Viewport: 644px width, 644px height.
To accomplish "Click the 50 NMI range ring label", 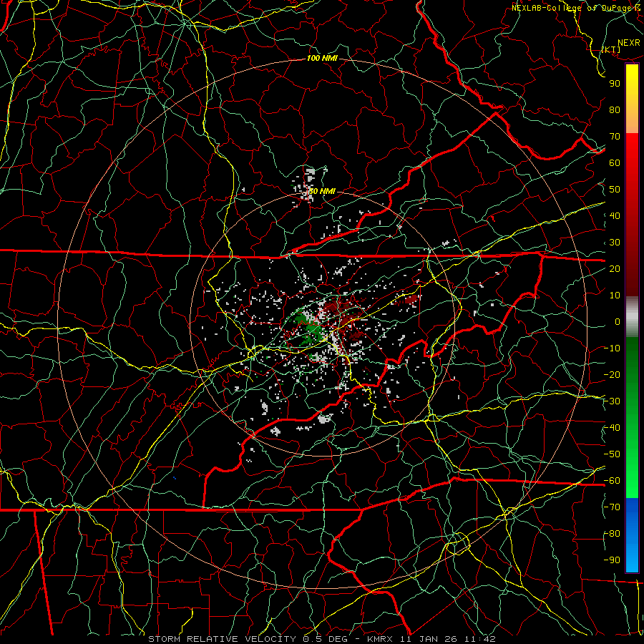I will pos(322,191).
